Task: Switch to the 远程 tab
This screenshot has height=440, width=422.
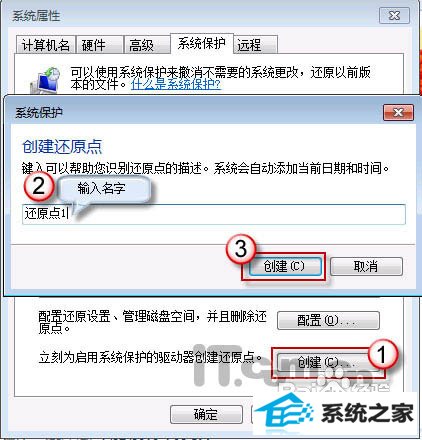Action: point(256,45)
